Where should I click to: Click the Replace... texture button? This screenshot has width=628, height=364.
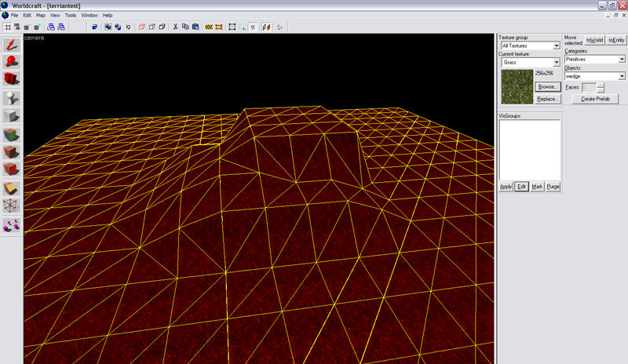[547, 99]
